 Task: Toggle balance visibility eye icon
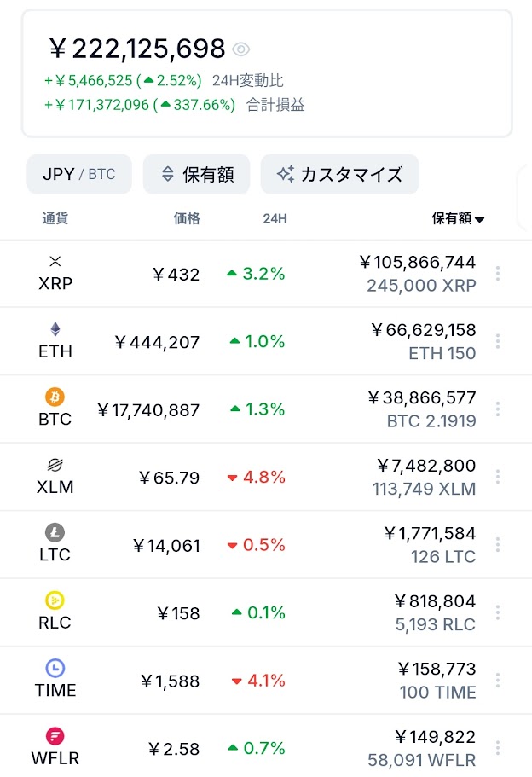(x=241, y=49)
